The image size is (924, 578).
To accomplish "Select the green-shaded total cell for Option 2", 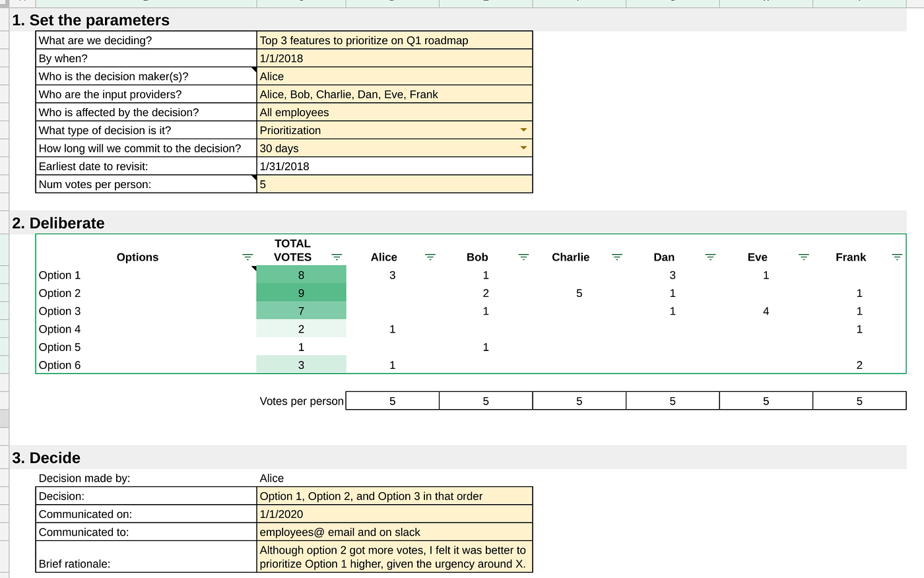I will (301, 293).
